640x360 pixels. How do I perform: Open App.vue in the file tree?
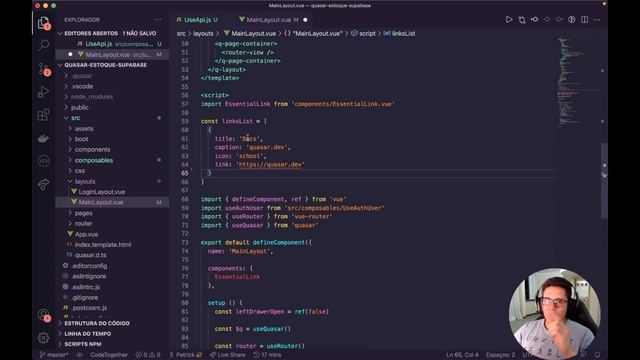tap(112, 234)
